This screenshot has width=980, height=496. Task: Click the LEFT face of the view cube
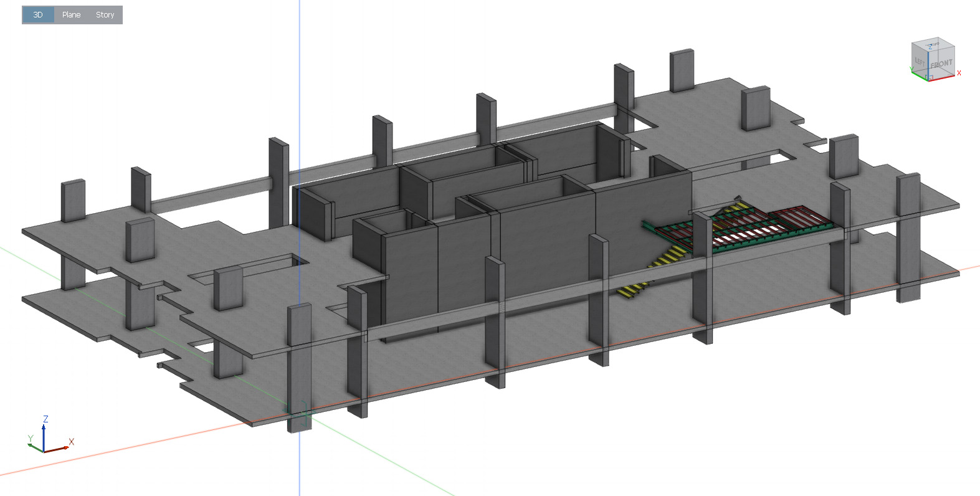920,61
